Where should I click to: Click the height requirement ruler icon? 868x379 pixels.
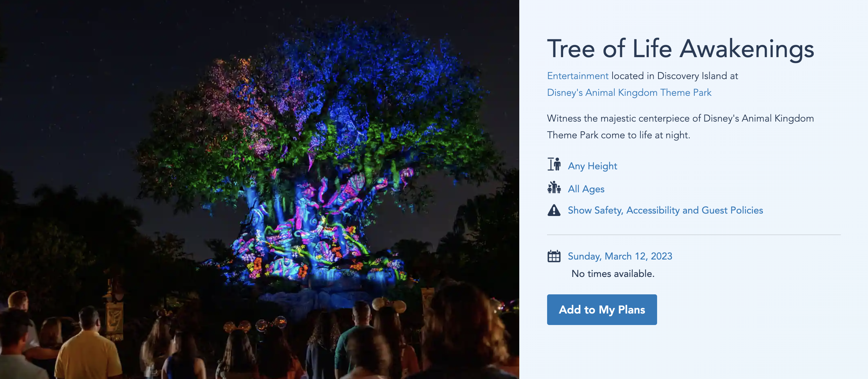(554, 164)
